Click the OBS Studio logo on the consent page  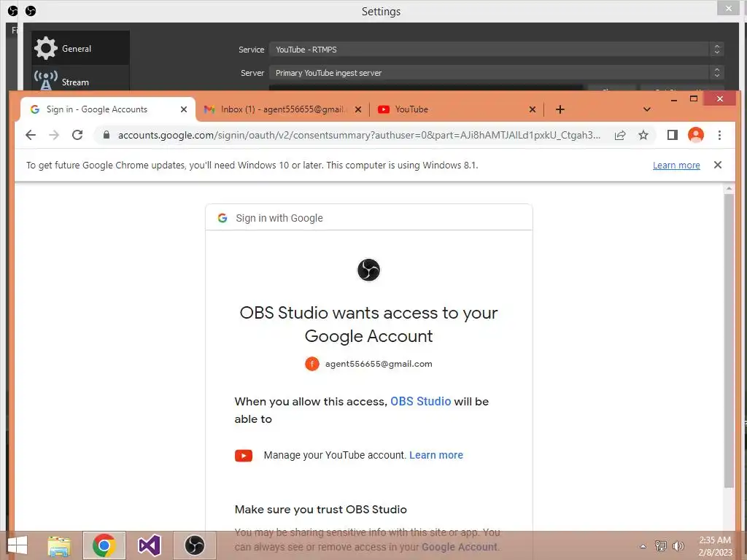368,270
